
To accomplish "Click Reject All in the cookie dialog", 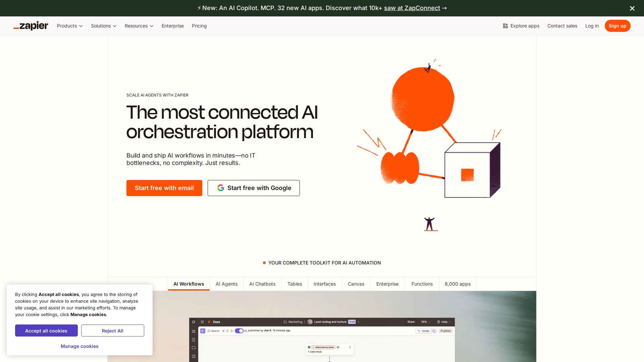I will 113,330.
